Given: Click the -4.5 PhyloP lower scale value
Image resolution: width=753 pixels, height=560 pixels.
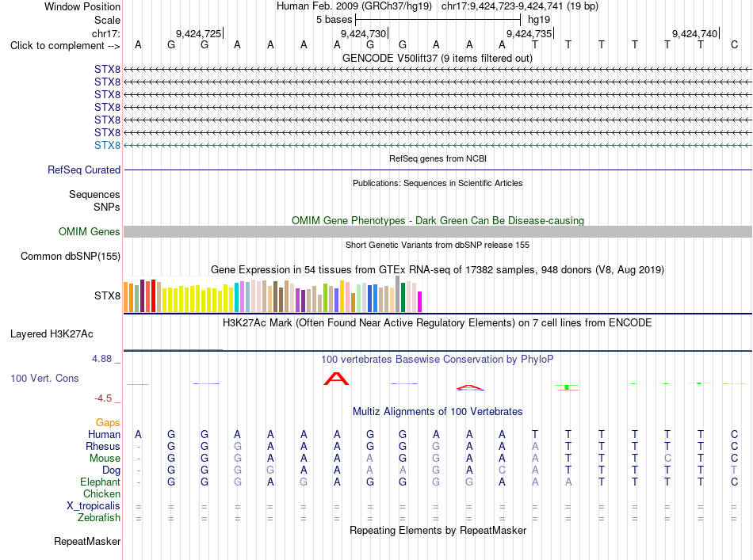Looking at the screenshot, I should [x=103, y=398].
